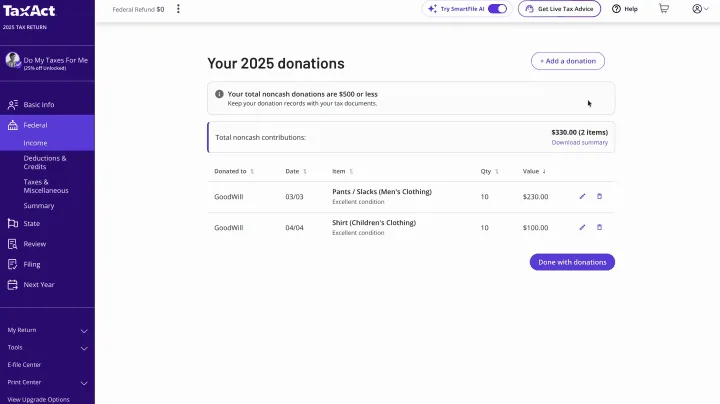Toggle the Try SmartFile AI switch
The width and height of the screenshot is (720, 404).
(x=497, y=9)
